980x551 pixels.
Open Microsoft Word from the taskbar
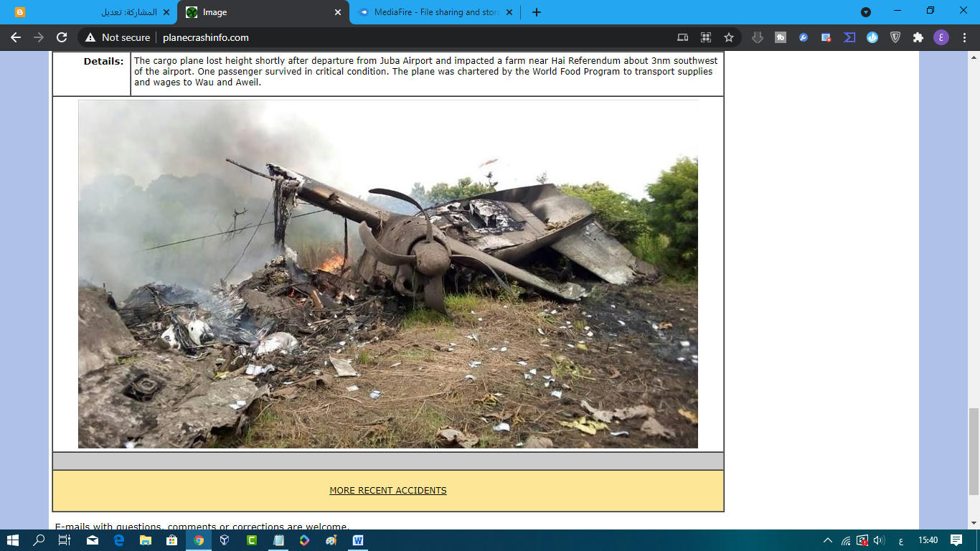click(x=358, y=540)
